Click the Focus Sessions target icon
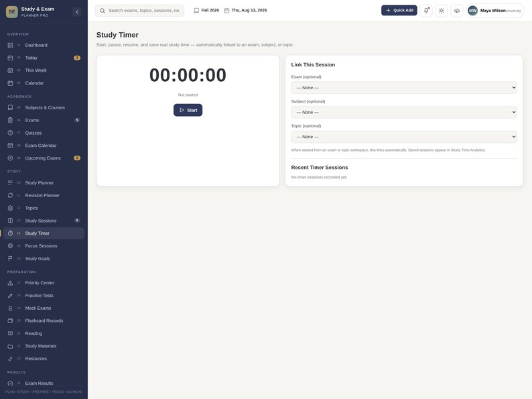 10,246
